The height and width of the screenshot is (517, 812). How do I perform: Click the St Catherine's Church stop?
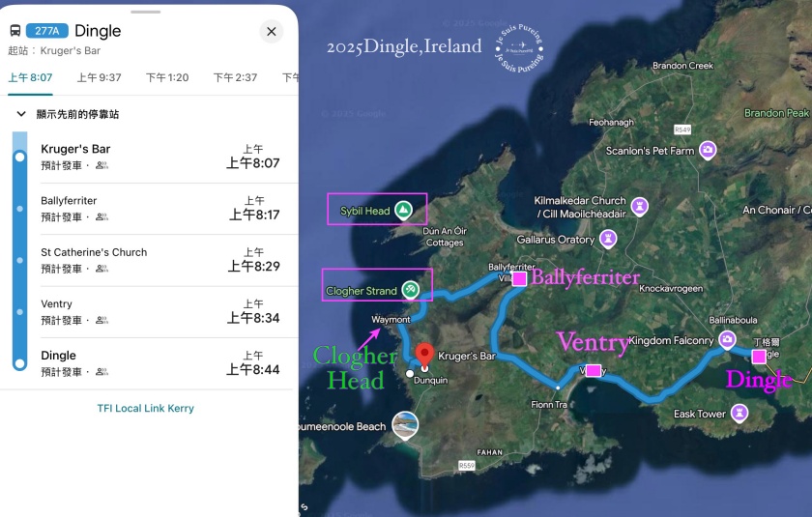click(x=155, y=260)
